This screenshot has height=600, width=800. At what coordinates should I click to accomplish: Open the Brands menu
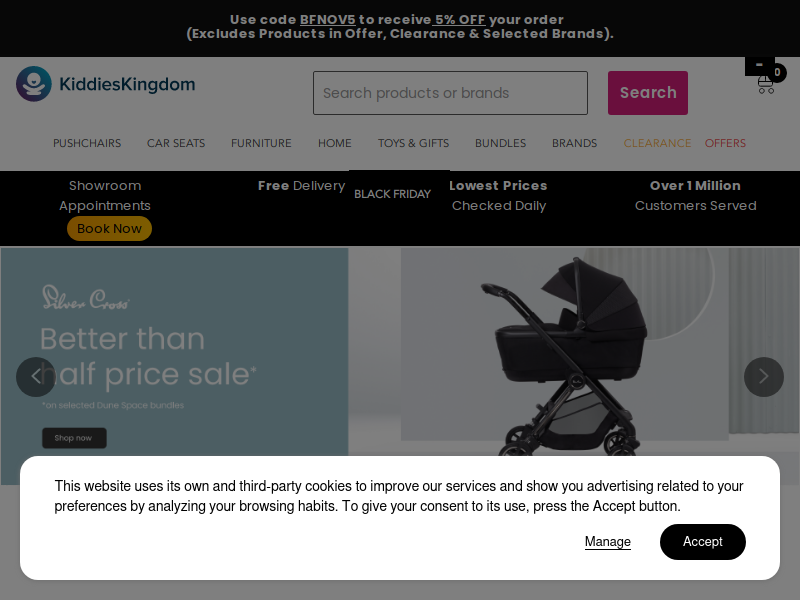click(574, 143)
